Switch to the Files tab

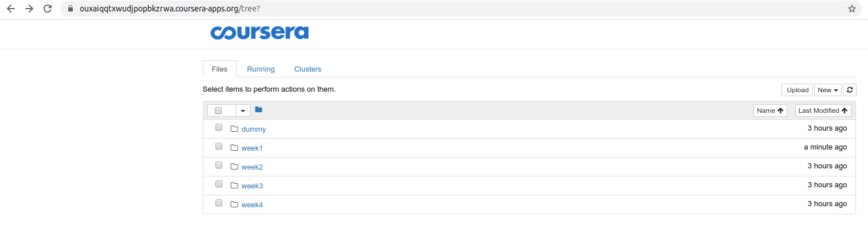[219, 69]
